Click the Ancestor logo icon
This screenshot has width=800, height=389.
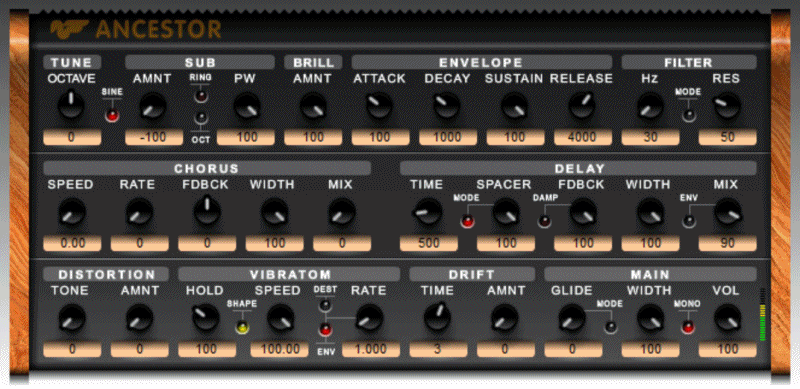69,29
